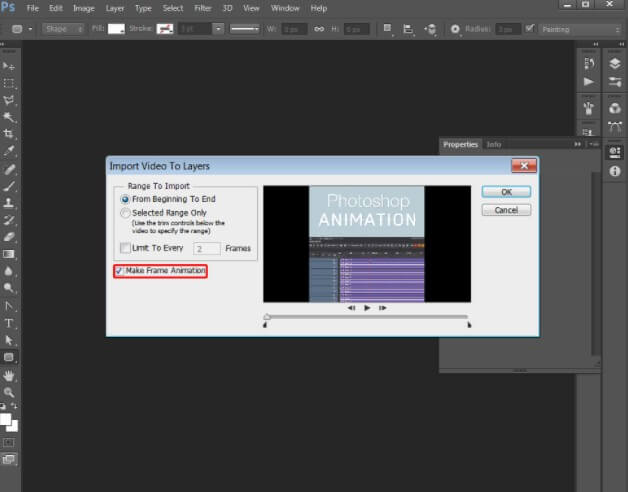
Task: Select the Zoom tool
Action: click(x=9, y=392)
